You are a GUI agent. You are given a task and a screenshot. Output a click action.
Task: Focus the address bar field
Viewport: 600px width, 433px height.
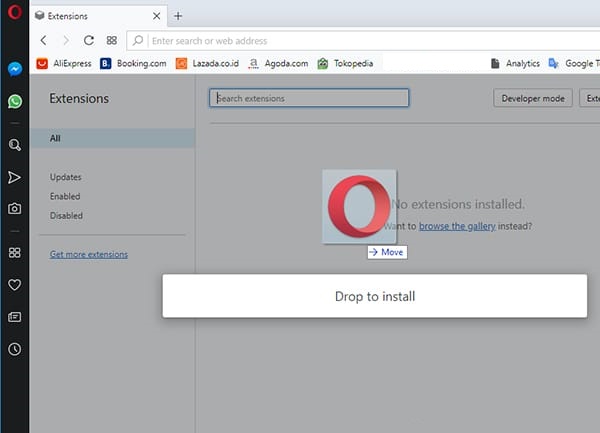pyautogui.click(x=363, y=41)
